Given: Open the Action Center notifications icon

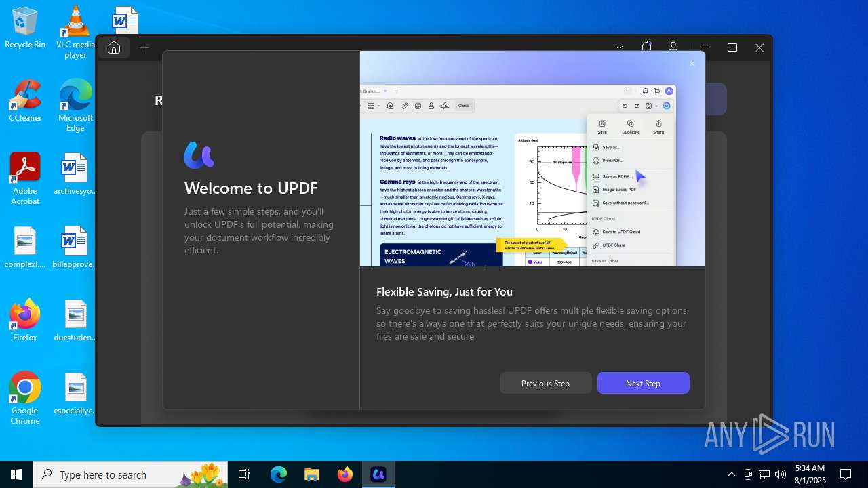Looking at the screenshot, I should tap(846, 474).
